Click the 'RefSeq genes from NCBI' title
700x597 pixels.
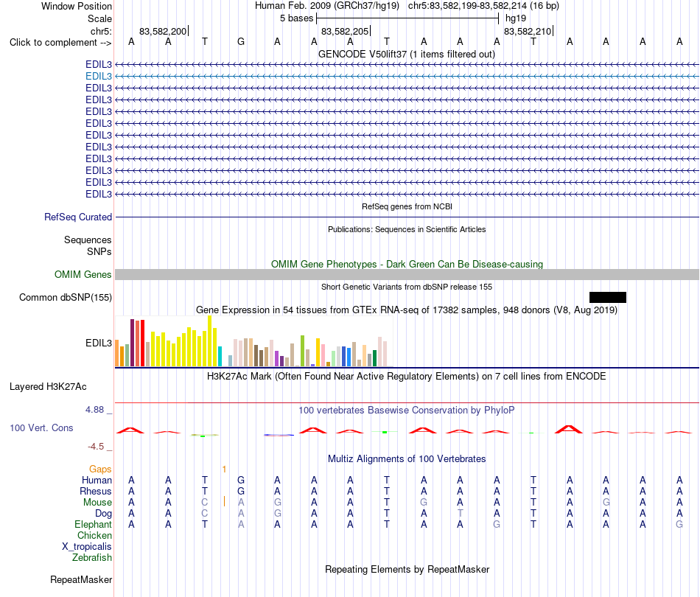click(407, 207)
